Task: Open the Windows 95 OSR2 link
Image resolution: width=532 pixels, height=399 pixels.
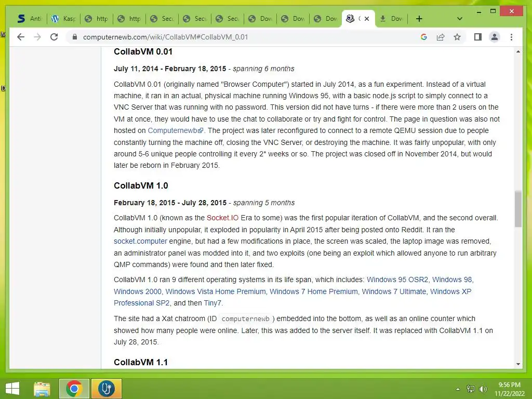Action: [397, 280]
